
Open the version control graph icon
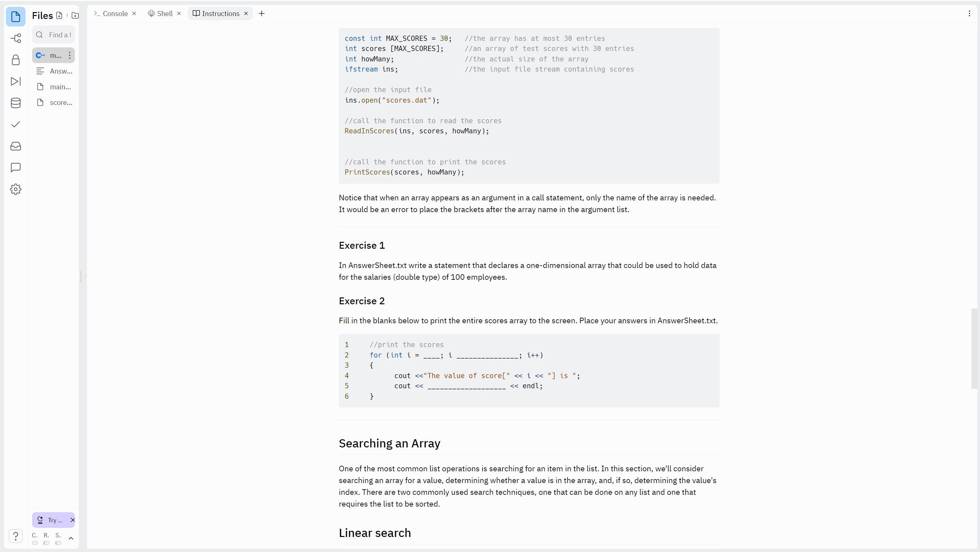click(16, 38)
